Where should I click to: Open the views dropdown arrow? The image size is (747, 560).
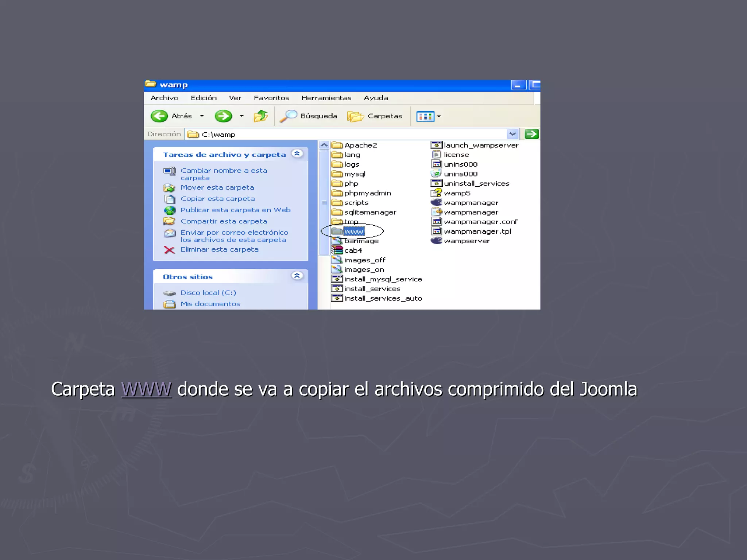click(439, 116)
